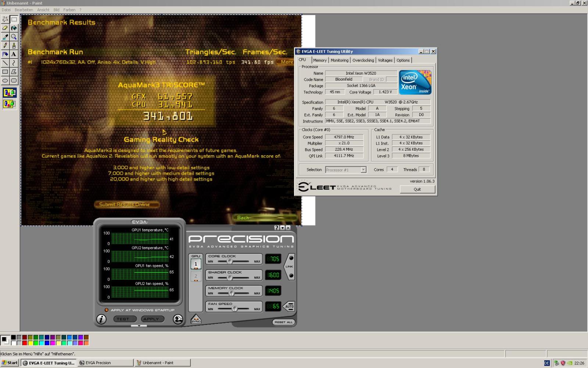Screen dimensions: 588x368
Task: Switch to EVGA Precision taskbar item
Action: [x=105, y=363]
